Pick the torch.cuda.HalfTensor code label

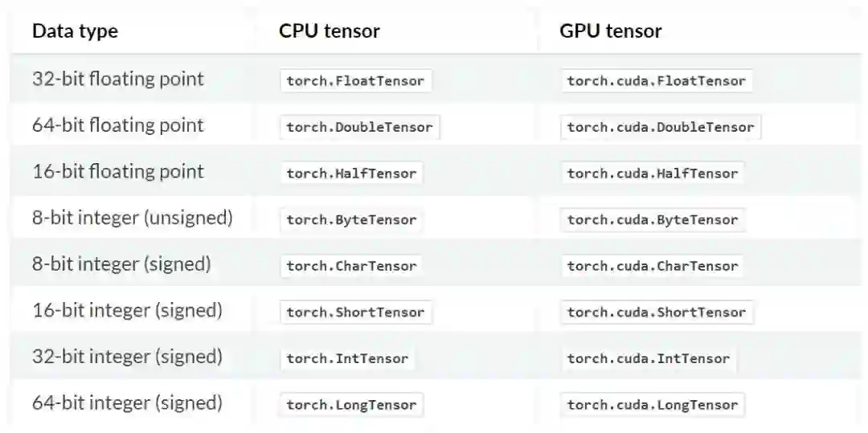tap(653, 174)
